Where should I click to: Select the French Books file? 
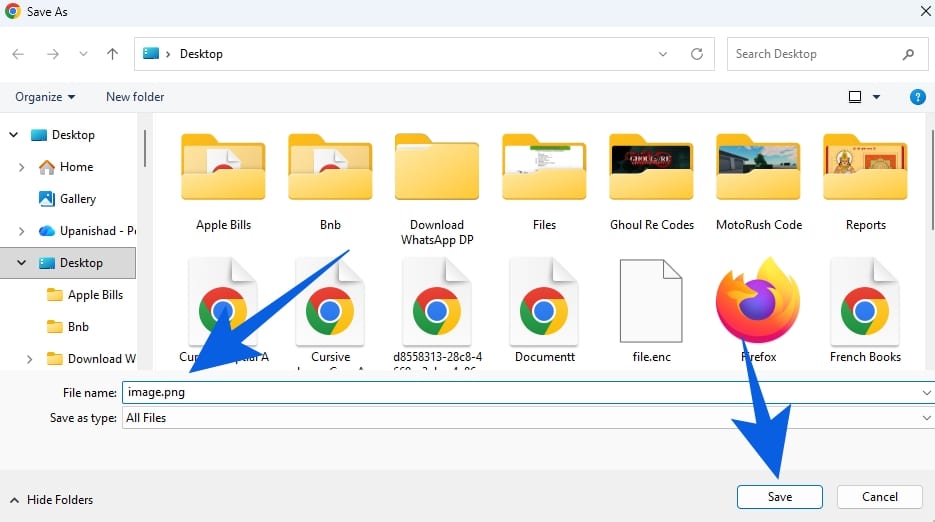865,311
